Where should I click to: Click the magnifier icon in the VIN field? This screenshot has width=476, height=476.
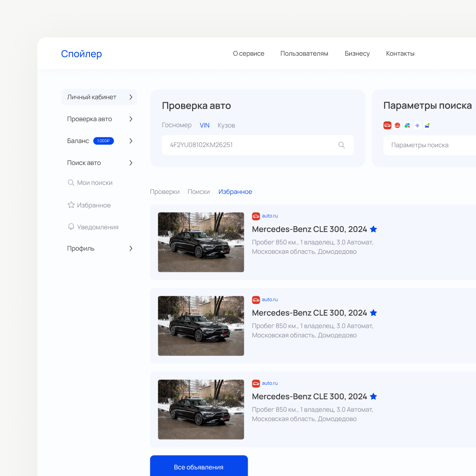pyautogui.click(x=342, y=145)
